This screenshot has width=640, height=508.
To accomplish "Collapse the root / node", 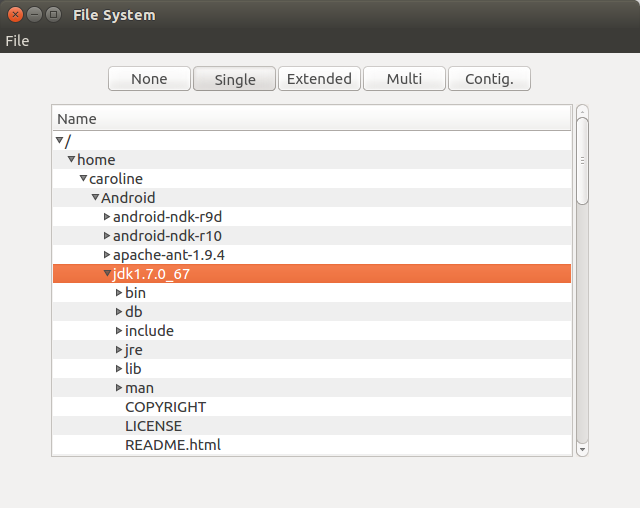I will (60, 141).
